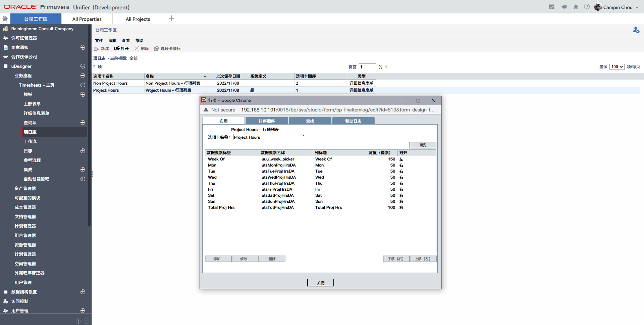The height and width of the screenshot is (325, 644).
Task: Click the 关闭 button
Action: coord(321,283)
